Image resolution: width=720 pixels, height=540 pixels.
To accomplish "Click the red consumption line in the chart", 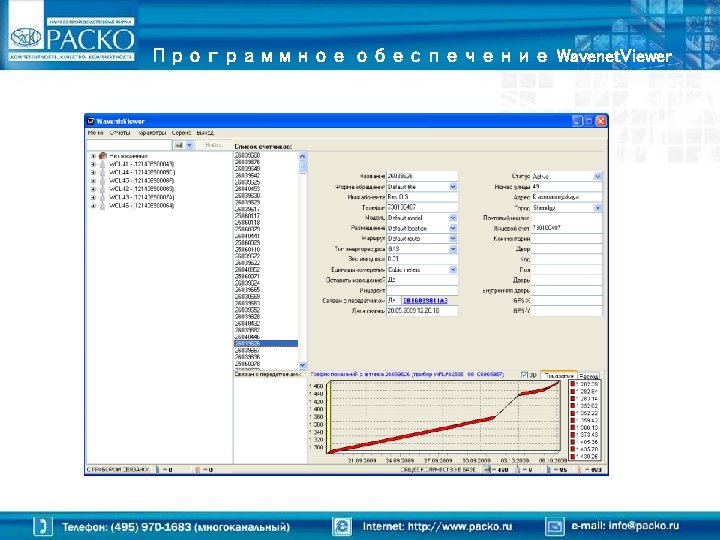I will [x=413, y=434].
